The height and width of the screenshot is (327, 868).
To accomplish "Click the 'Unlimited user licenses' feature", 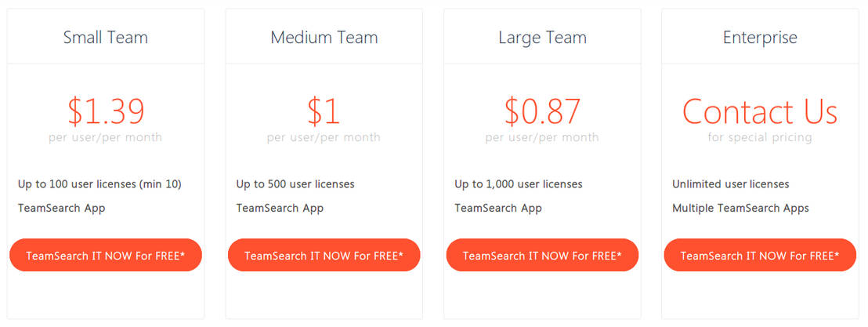I will 730,184.
